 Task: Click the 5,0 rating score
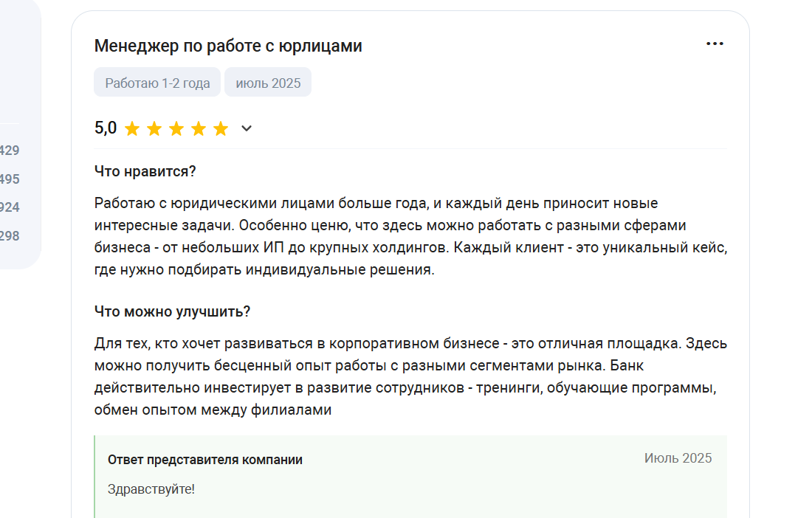[106, 128]
